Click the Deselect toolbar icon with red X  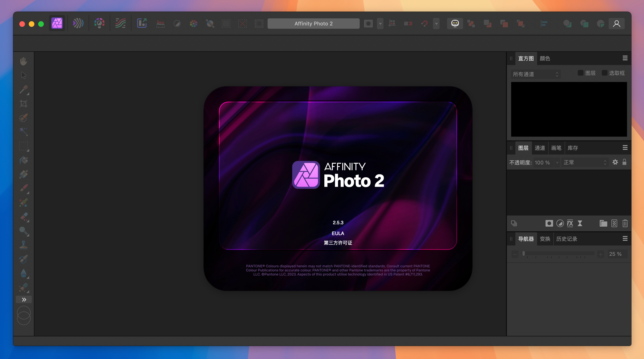(x=242, y=24)
